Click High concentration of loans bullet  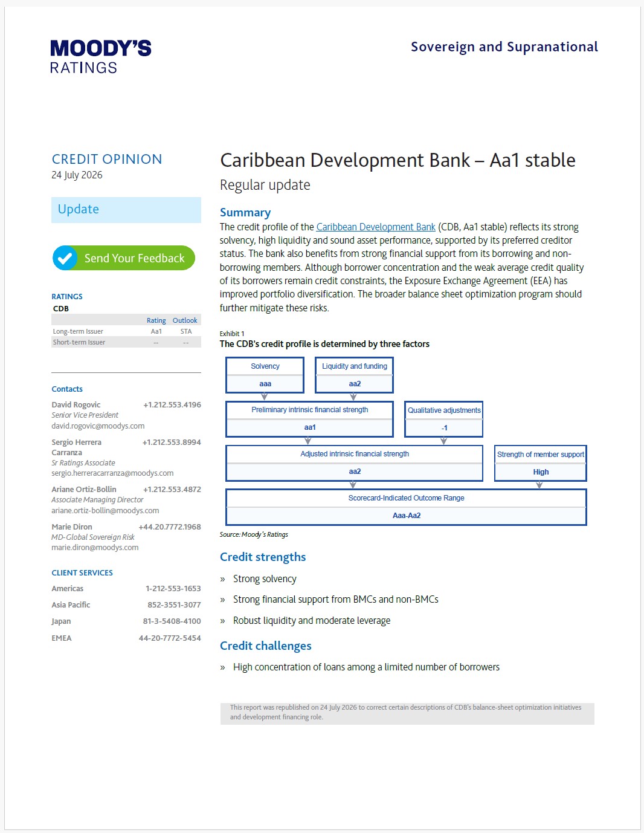point(366,667)
